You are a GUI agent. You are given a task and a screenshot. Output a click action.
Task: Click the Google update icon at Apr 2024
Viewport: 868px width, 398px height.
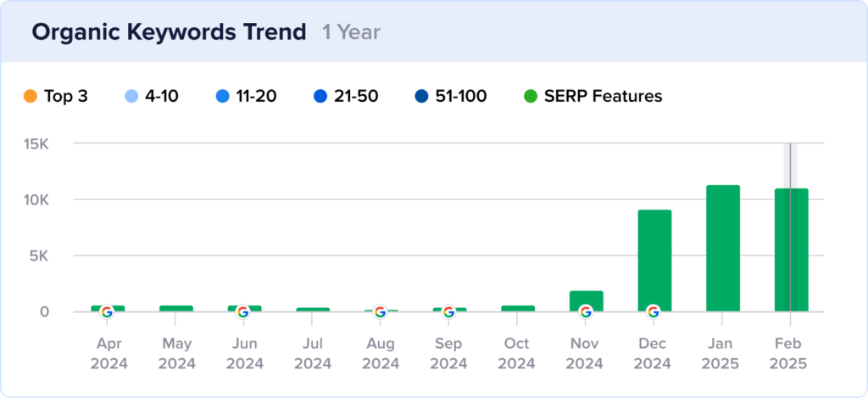pyautogui.click(x=108, y=312)
